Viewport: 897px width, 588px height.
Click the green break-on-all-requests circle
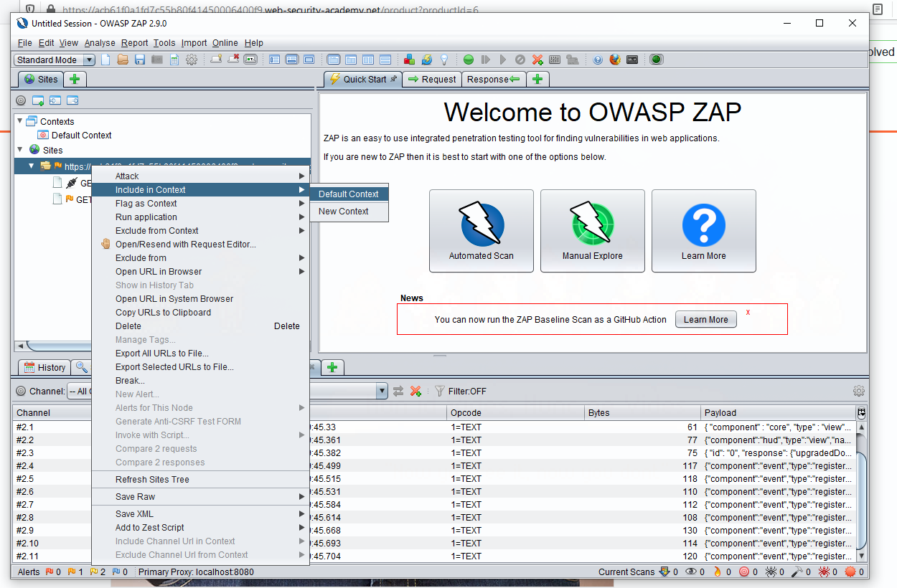point(469,60)
